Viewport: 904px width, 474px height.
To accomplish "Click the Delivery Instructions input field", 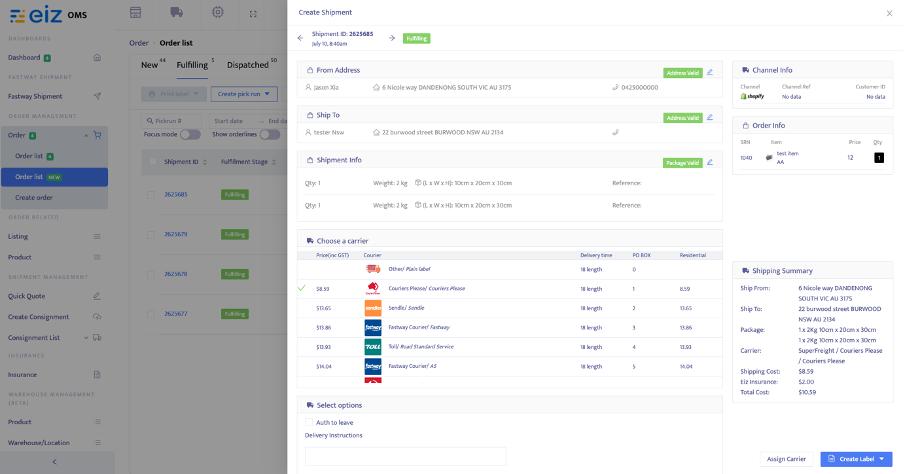I will pyautogui.click(x=405, y=456).
